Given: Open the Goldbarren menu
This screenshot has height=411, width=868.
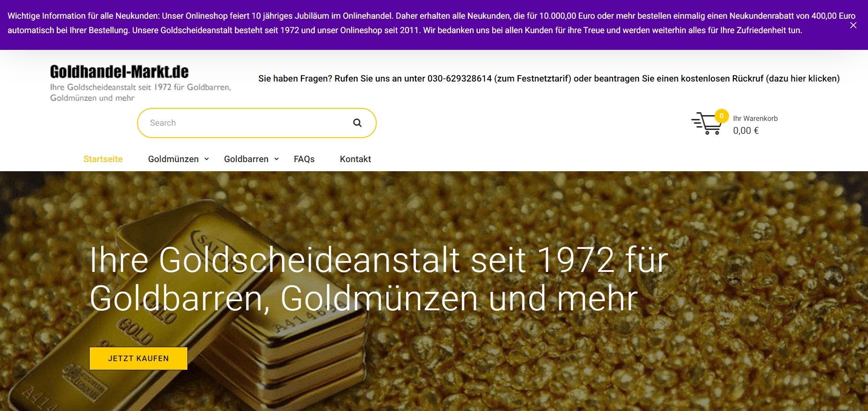Looking at the screenshot, I should coord(246,159).
